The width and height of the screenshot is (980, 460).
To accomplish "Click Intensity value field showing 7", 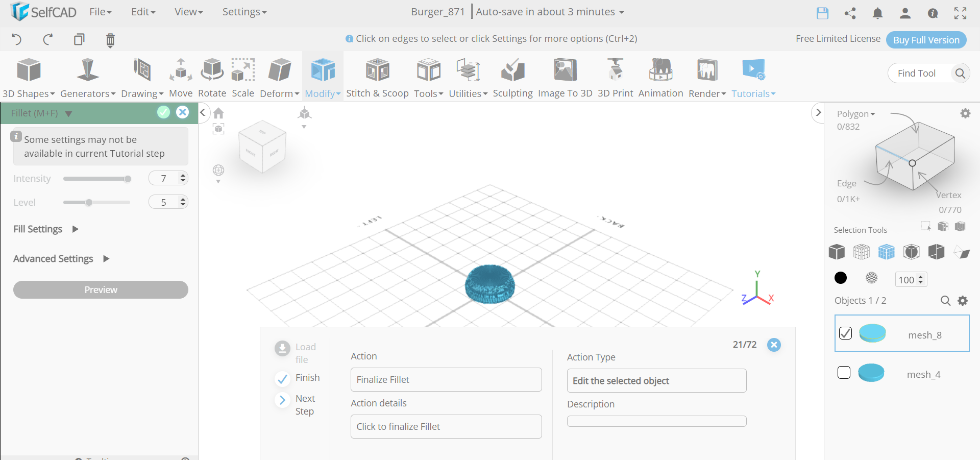I will point(168,178).
